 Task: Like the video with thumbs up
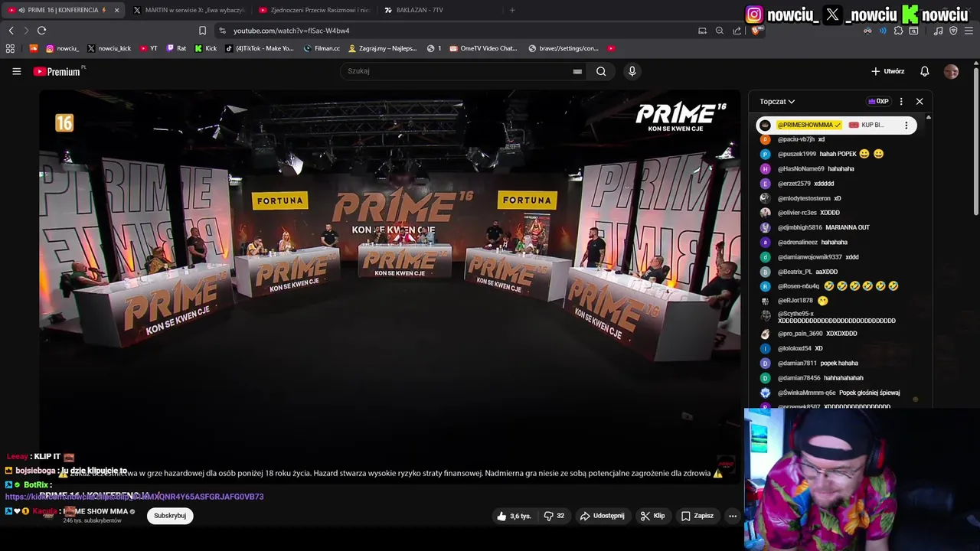[513, 516]
